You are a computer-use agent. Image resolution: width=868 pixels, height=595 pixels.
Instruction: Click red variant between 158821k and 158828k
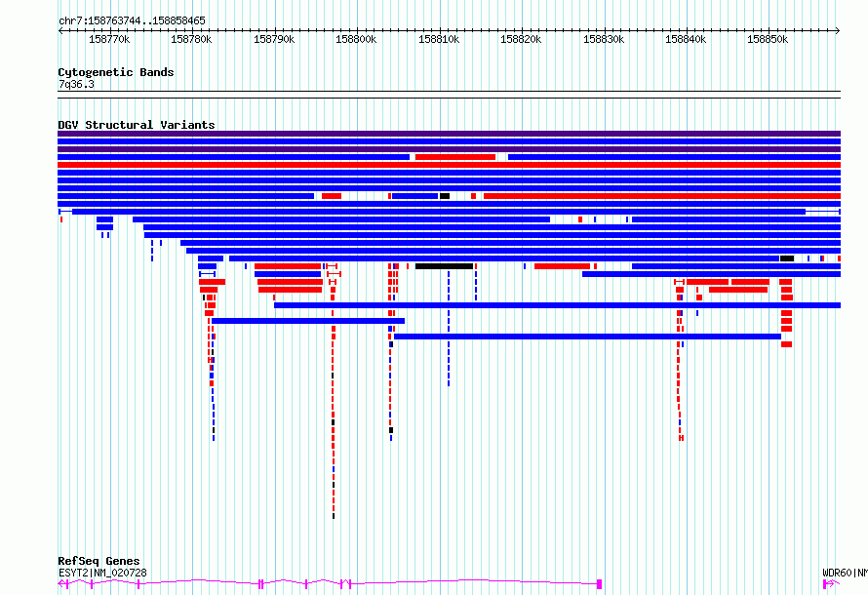point(562,266)
